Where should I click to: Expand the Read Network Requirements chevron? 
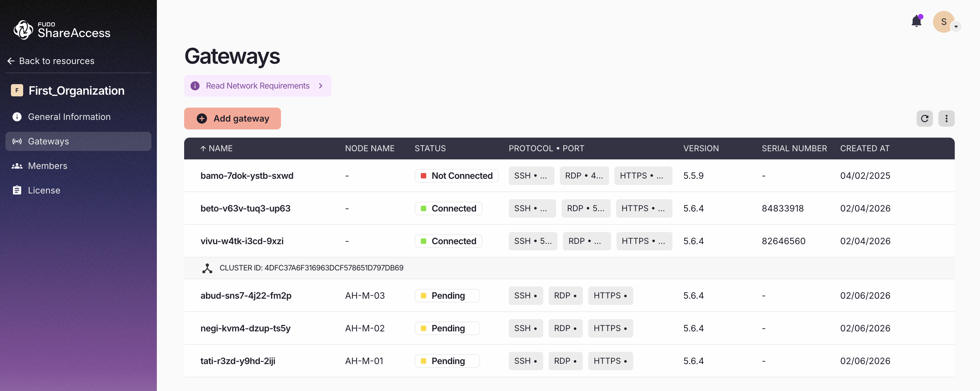tap(321, 86)
